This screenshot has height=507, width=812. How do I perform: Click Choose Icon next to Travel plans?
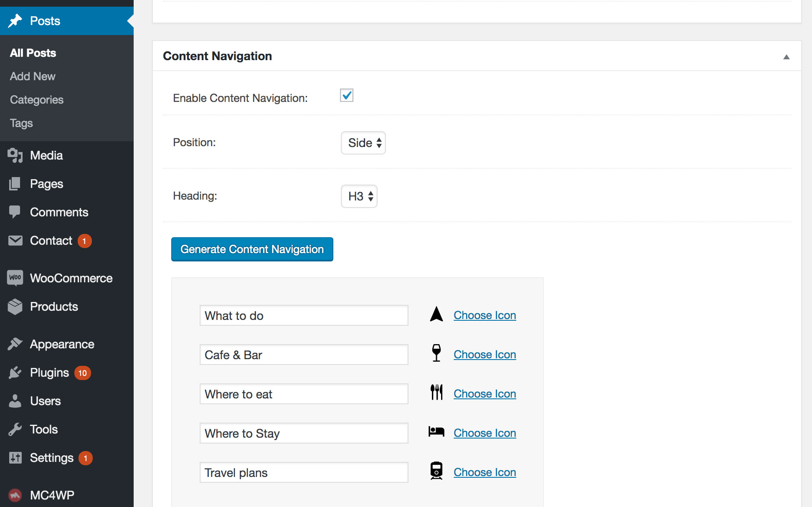(485, 472)
